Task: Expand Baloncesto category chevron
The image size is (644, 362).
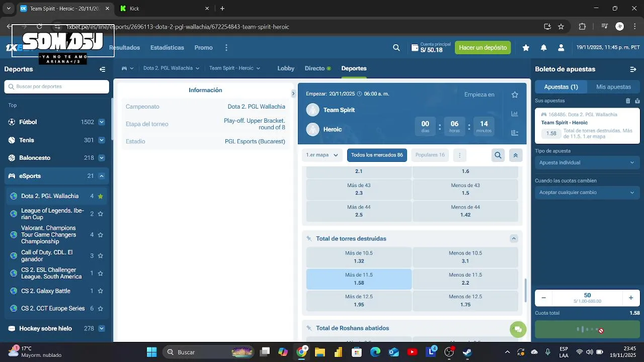Action: tap(102, 158)
